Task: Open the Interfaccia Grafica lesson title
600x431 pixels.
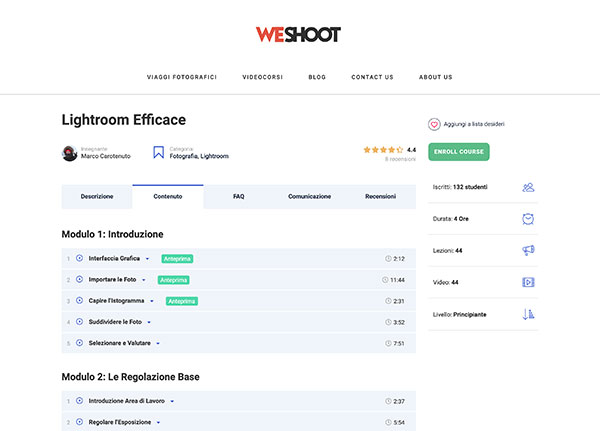Action: click(114, 258)
